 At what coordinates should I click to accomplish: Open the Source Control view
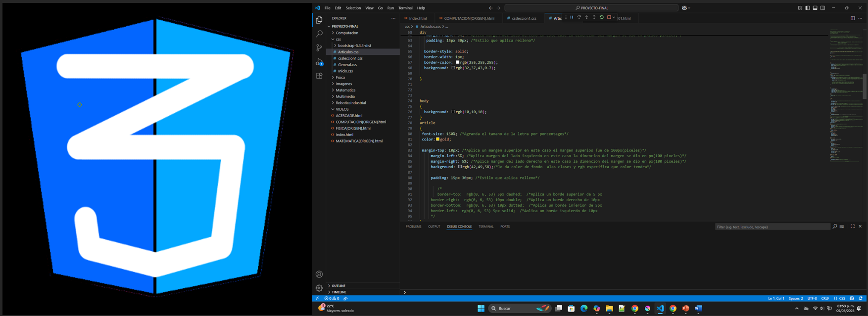(319, 48)
